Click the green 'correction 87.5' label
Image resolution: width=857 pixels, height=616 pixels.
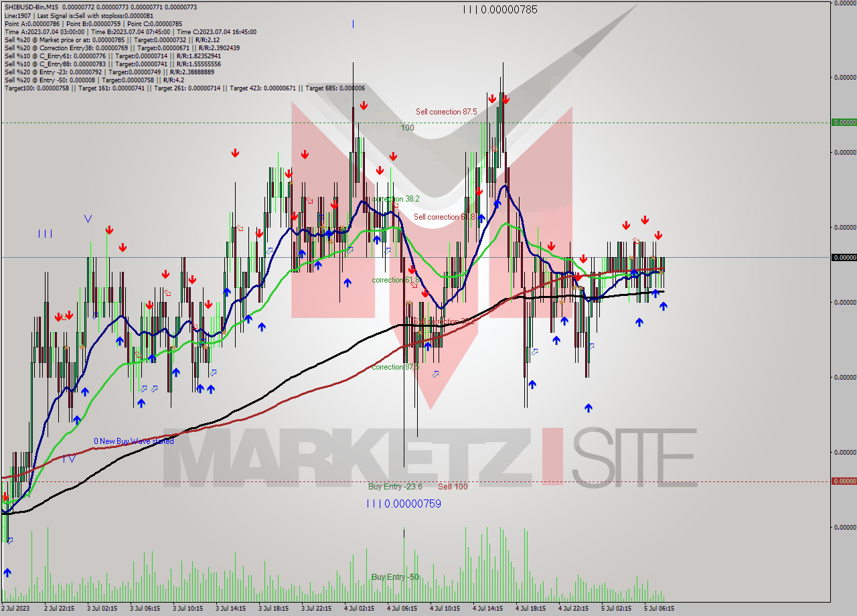[396, 367]
